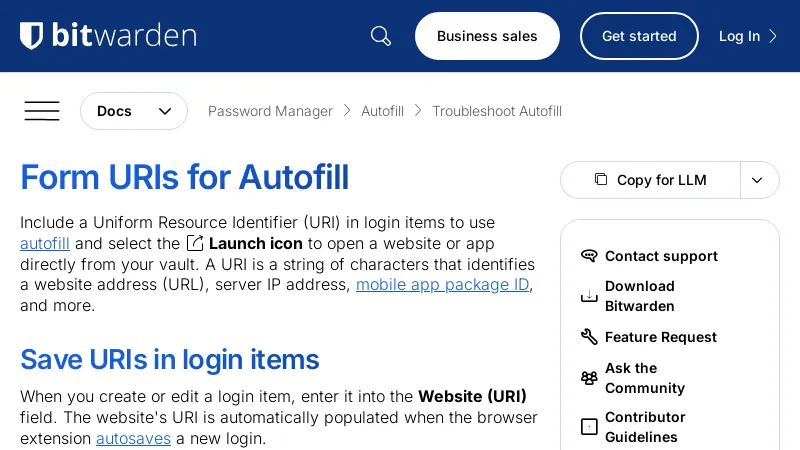This screenshot has height=450, width=800.
Task: Open search with the magnifier icon
Action: point(381,36)
